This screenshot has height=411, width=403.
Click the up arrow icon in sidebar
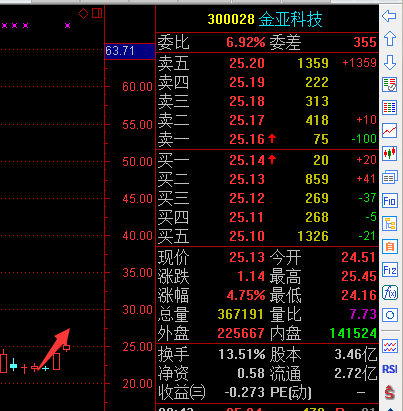pos(390,39)
